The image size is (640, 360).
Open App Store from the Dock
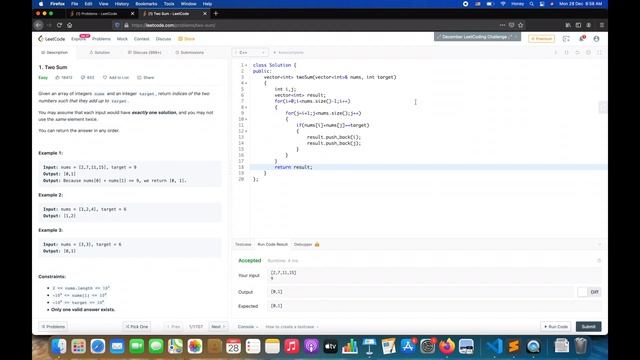click(408, 346)
